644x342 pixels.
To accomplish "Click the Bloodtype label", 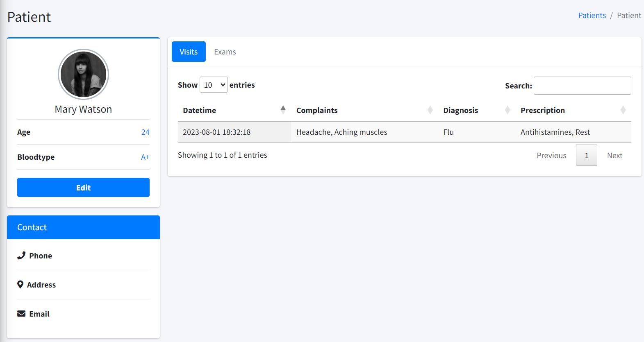I will click(x=36, y=157).
